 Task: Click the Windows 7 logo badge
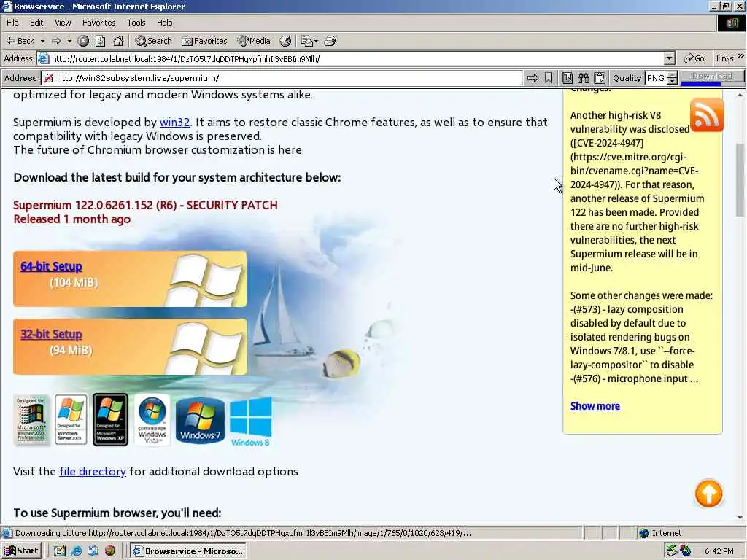[200, 421]
